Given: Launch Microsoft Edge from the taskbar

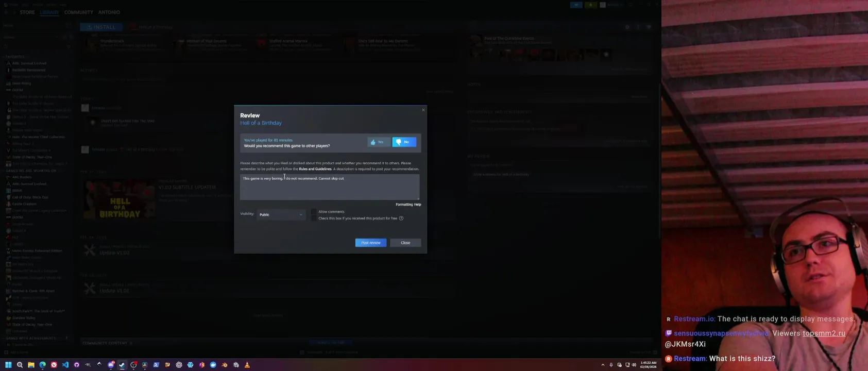Looking at the screenshot, I should click(42, 365).
